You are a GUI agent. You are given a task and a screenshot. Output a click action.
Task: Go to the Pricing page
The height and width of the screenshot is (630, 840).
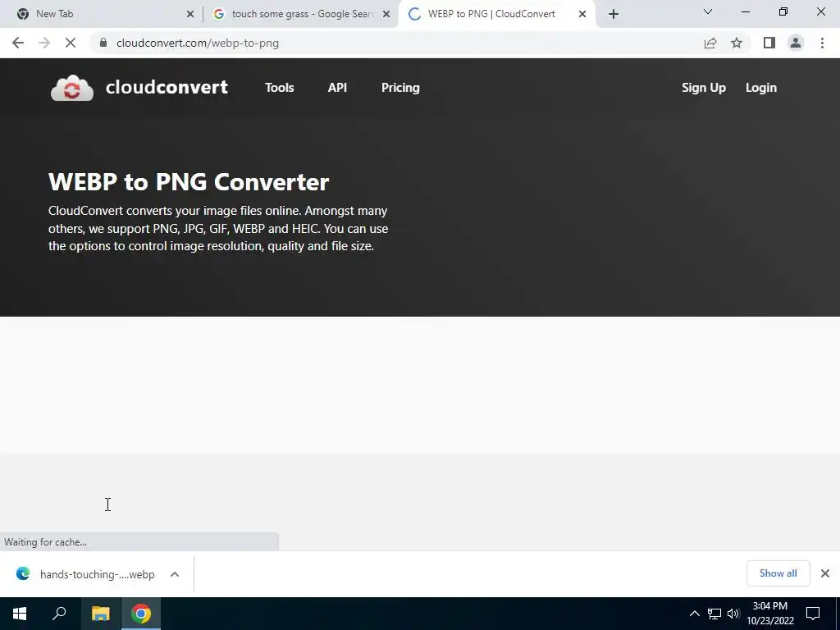click(x=400, y=88)
